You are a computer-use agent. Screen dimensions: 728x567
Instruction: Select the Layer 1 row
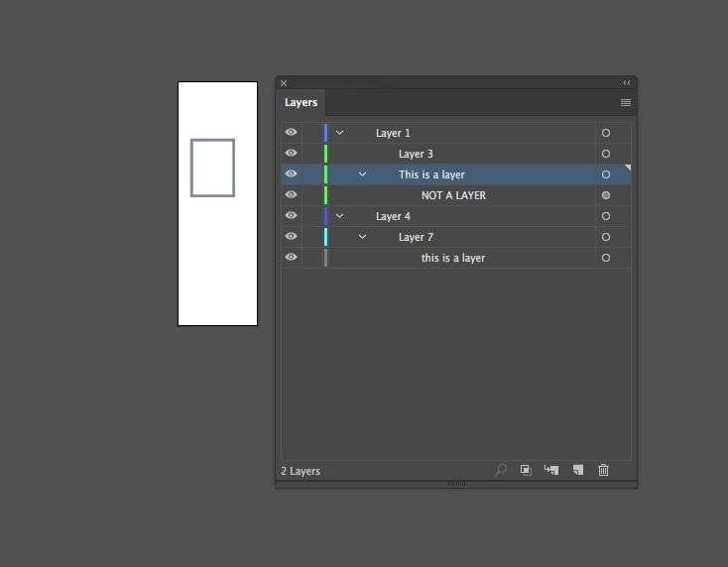click(x=456, y=133)
